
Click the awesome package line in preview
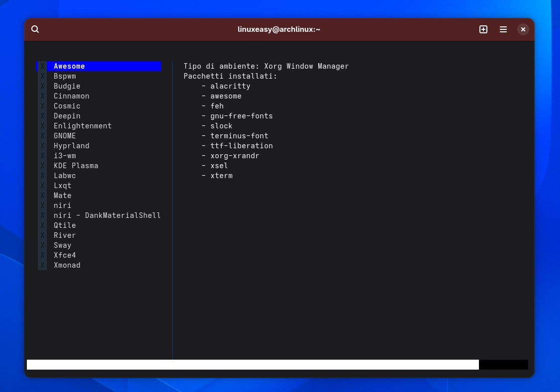(x=221, y=96)
